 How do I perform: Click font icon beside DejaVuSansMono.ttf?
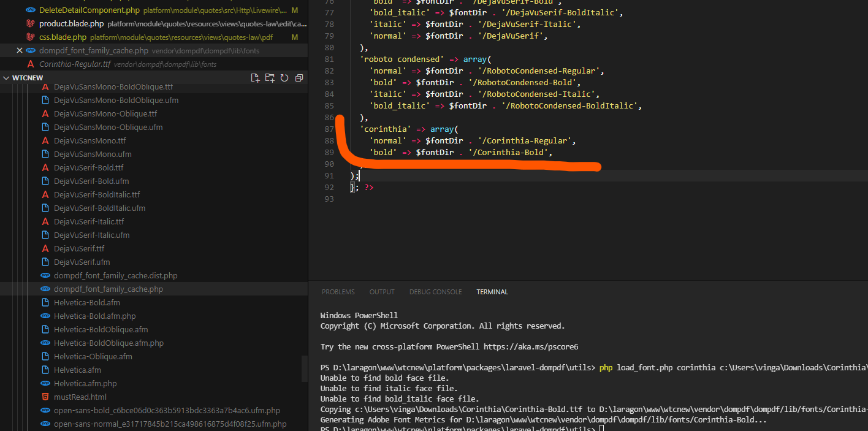(45, 140)
